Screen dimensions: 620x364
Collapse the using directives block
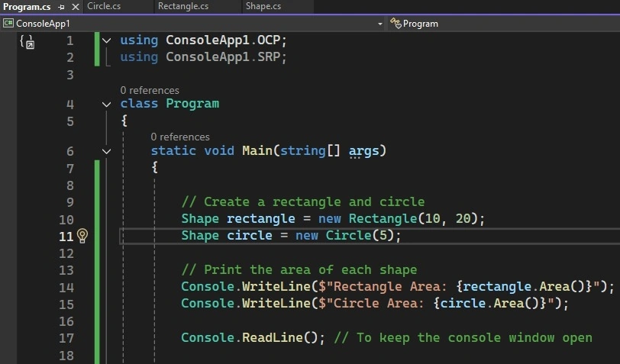(106, 40)
